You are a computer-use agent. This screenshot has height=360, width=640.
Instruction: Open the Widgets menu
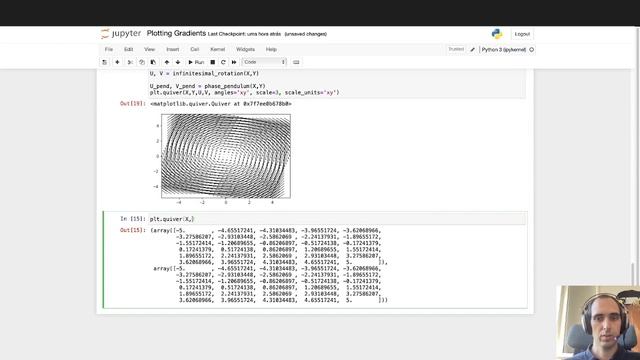point(245,49)
